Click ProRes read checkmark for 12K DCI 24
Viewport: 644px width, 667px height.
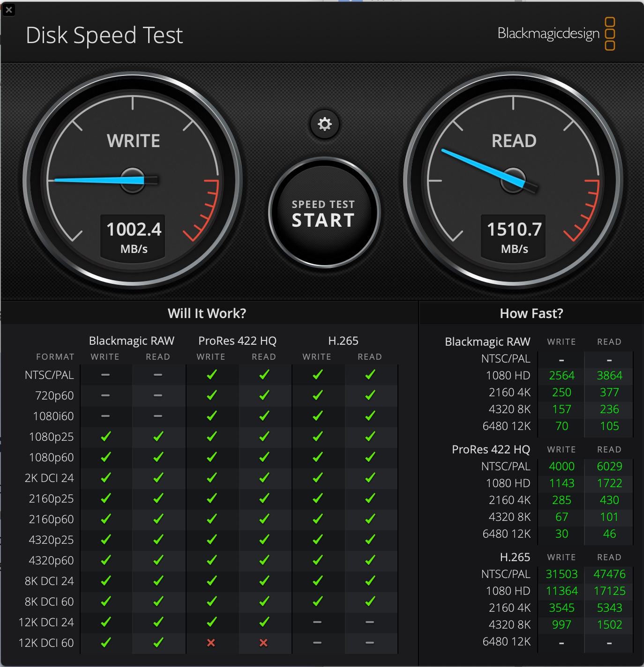(264, 622)
